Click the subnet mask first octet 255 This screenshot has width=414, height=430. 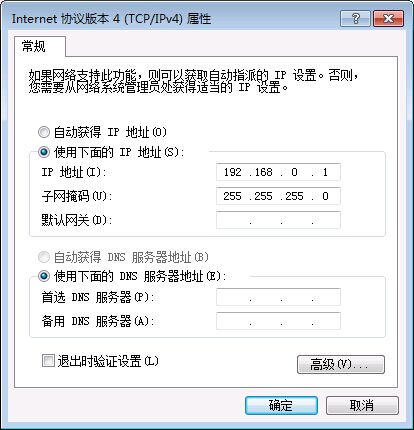[x=232, y=196]
